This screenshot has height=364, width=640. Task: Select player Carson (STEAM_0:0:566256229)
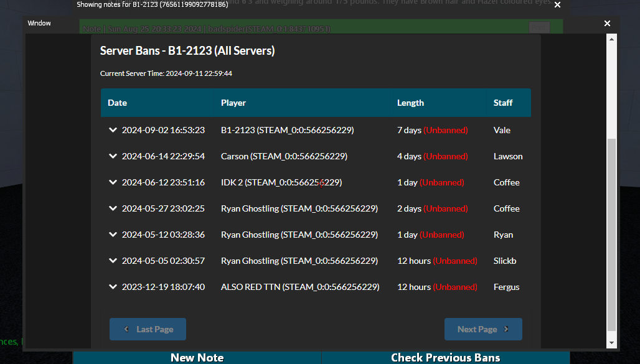click(x=284, y=156)
